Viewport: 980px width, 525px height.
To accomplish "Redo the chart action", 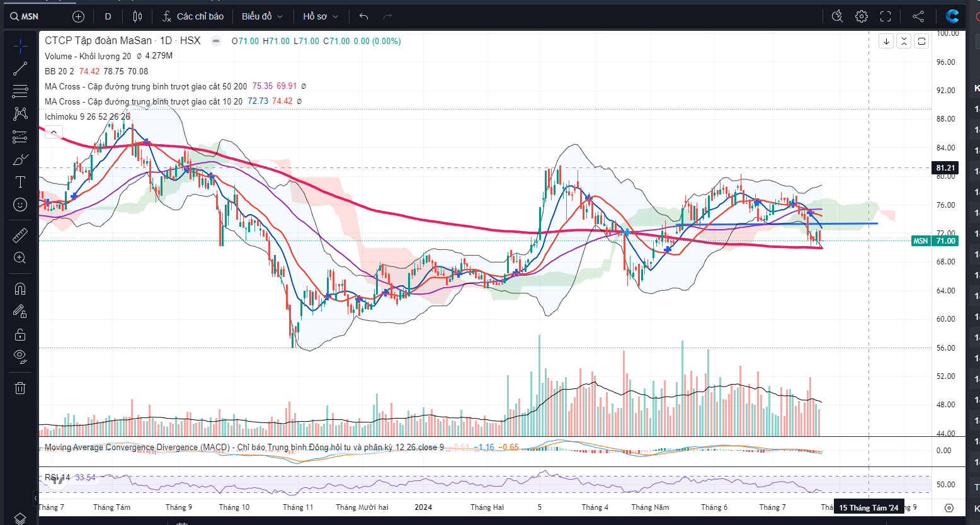I will point(388,16).
